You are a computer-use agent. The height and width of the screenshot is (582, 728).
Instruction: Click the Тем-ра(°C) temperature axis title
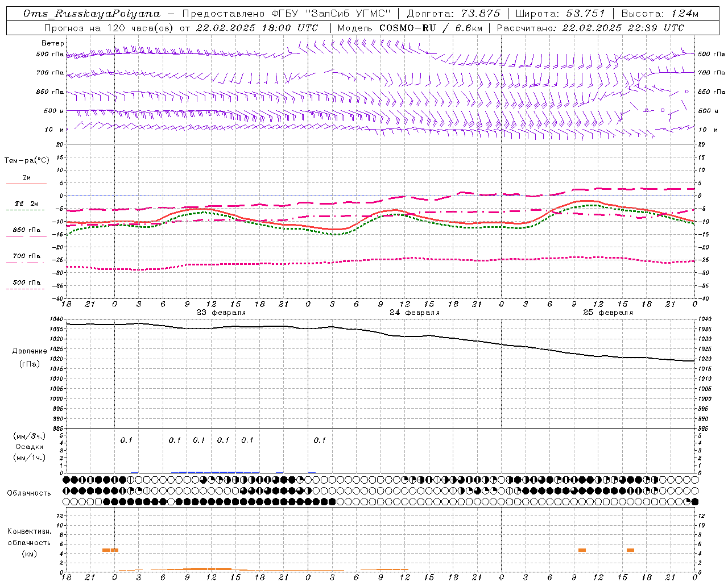coord(27,161)
